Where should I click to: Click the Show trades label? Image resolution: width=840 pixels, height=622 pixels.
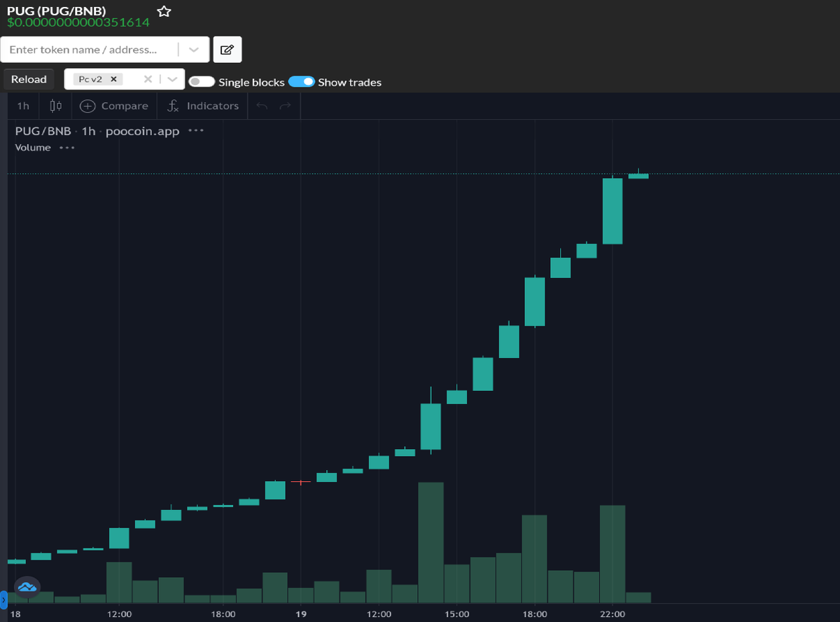349,83
